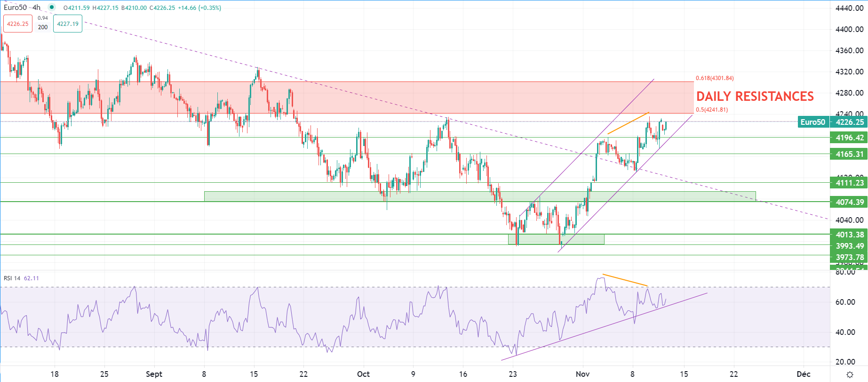
Task: Click the Nov date on time axis
Action: (582, 374)
